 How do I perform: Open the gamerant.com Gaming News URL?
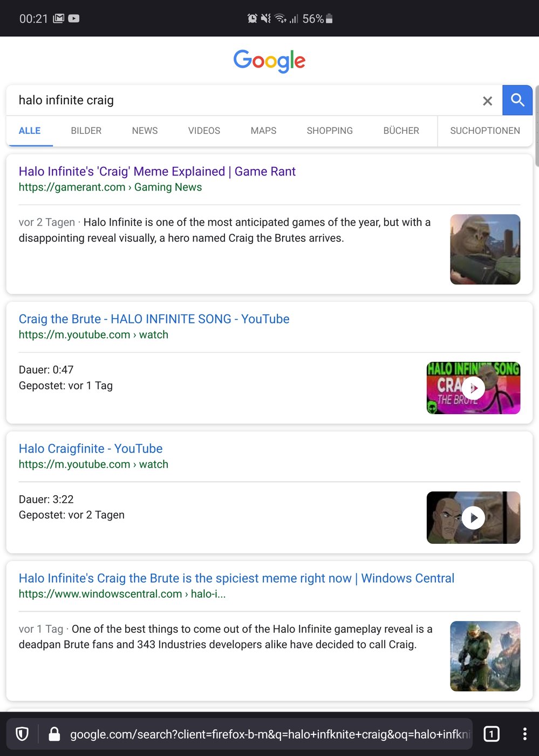pos(110,187)
